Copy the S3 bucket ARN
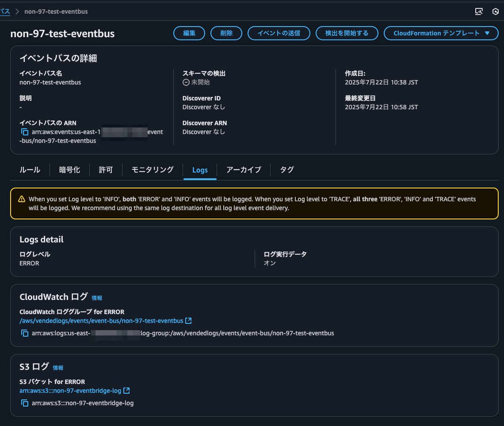The height and width of the screenshot is (426, 504). point(25,403)
